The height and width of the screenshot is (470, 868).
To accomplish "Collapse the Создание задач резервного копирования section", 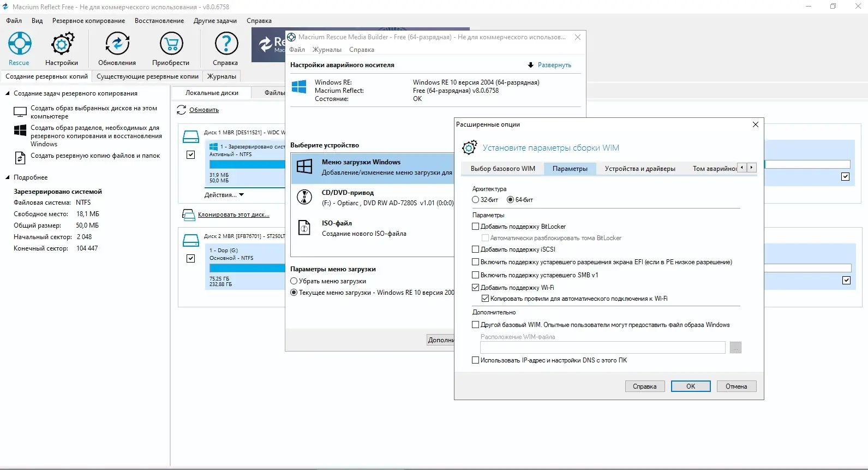I will 8,93.
